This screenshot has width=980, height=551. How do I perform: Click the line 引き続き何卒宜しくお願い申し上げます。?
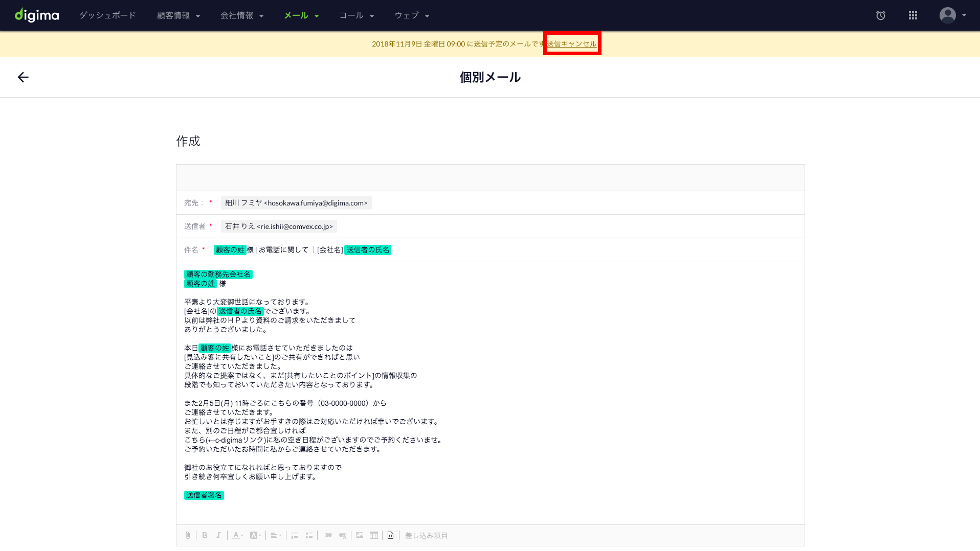point(251,477)
